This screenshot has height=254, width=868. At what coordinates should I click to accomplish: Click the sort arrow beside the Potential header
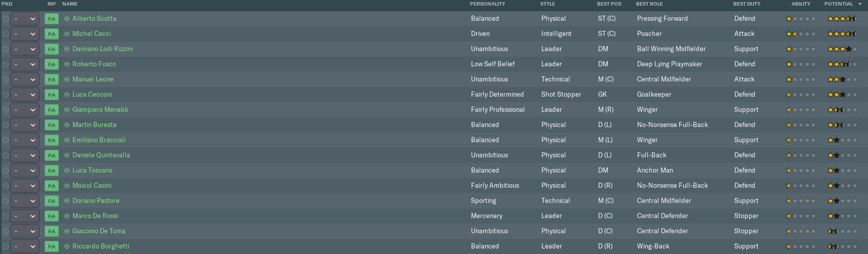[x=860, y=4]
